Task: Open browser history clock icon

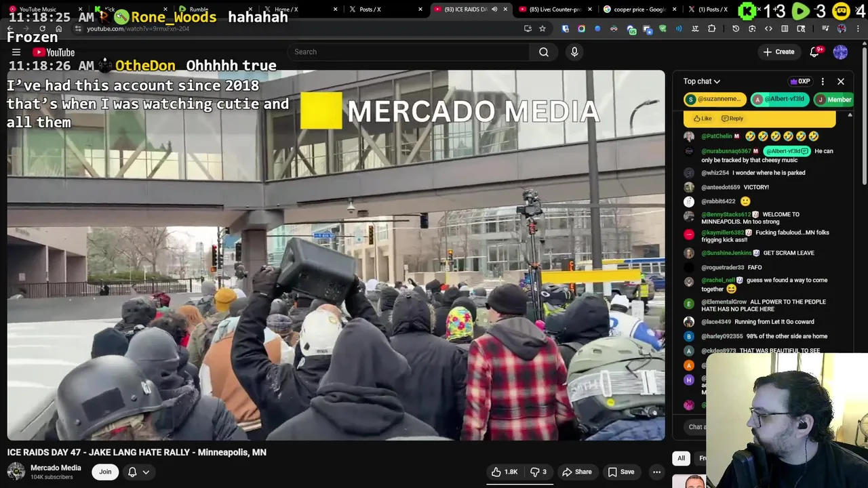Action: pos(736,28)
